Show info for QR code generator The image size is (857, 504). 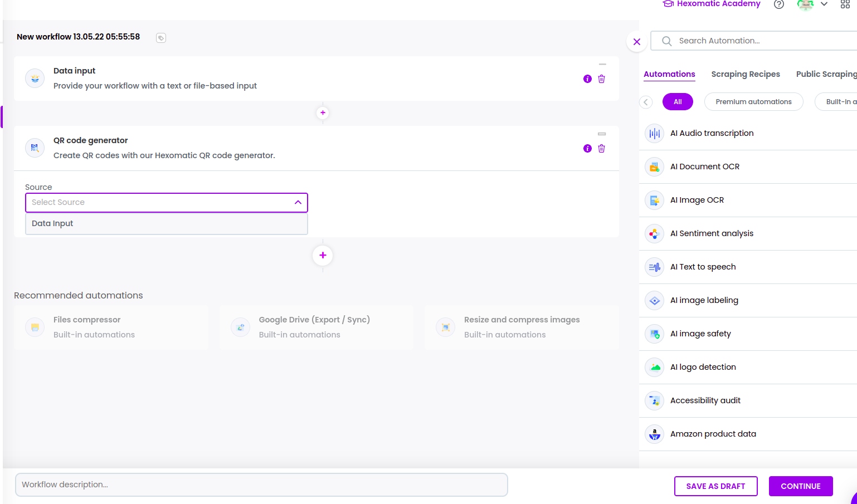click(x=587, y=149)
